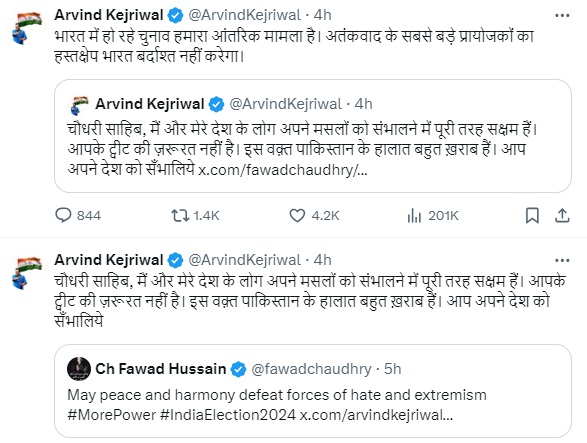Screen dimensions: 587x443
Task: Click Arvind Kejriwal avatar on first tweet
Action: pyautogui.click(x=27, y=27)
